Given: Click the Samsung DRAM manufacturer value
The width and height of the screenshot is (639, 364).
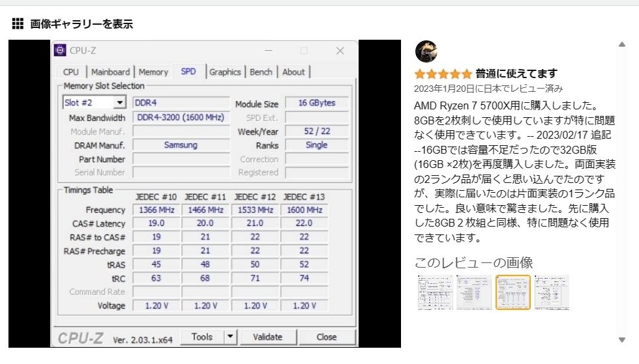Looking at the screenshot, I should [x=181, y=145].
